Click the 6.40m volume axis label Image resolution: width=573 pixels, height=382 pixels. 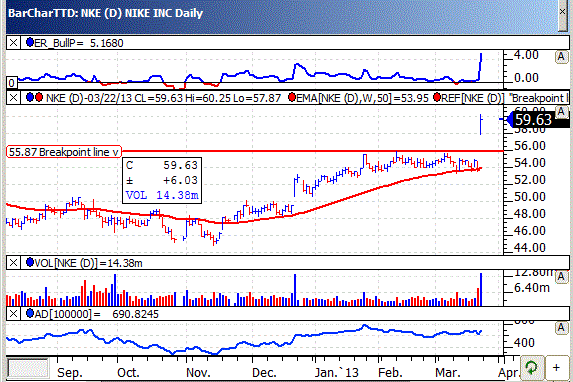532,288
